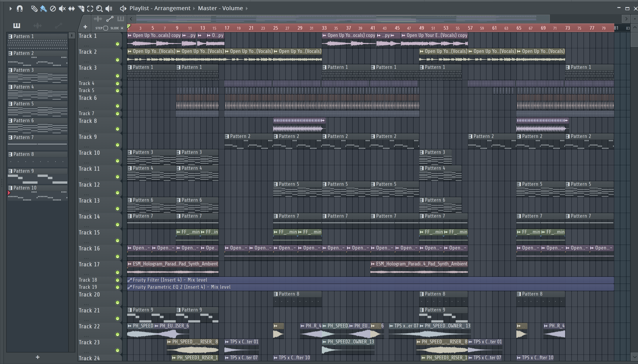Select the Delete tool
The height and width of the screenshot is (364, 638).
53,9
